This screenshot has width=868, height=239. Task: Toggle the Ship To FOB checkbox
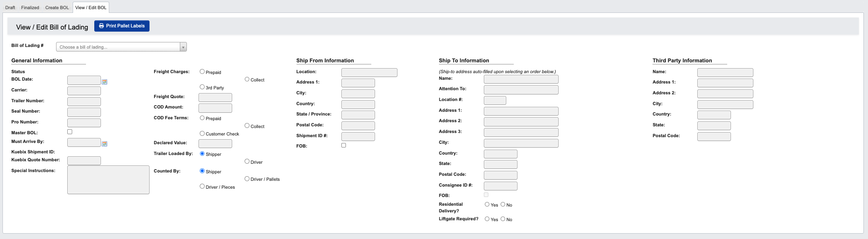(x=486, y=195)
